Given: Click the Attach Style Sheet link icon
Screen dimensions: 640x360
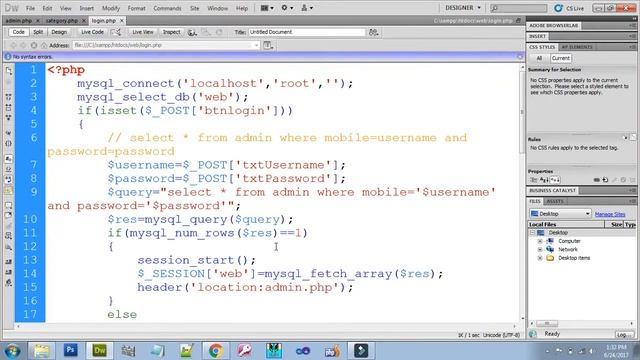Looking at the screenshot, I should 596,180.
